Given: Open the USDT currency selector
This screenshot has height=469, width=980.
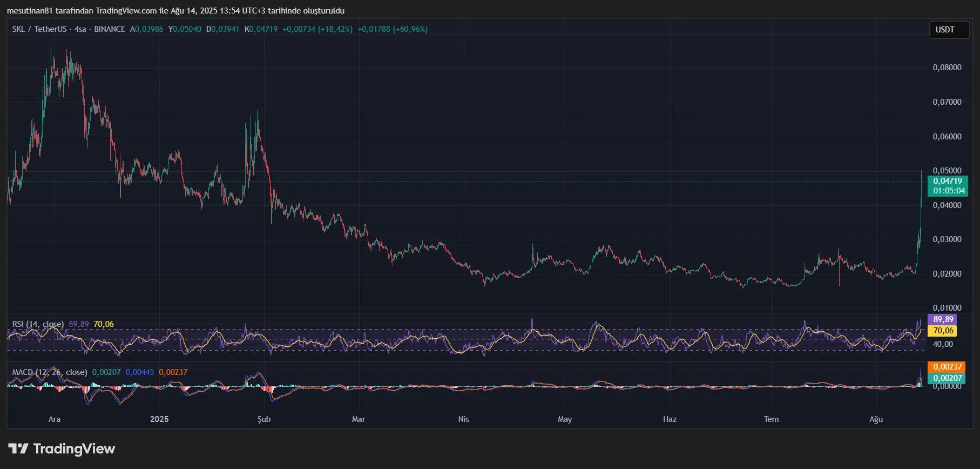Looking at the screenshot, I should (949, 30).
